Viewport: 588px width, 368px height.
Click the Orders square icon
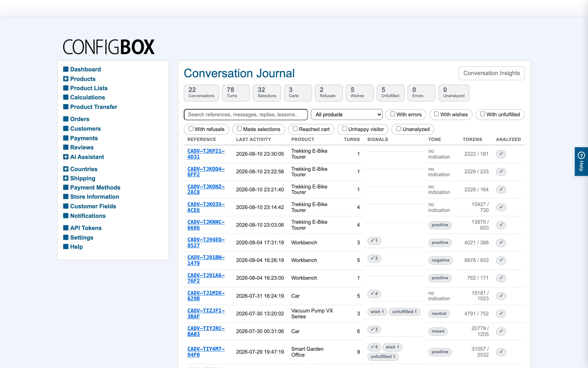coord(66,119)
